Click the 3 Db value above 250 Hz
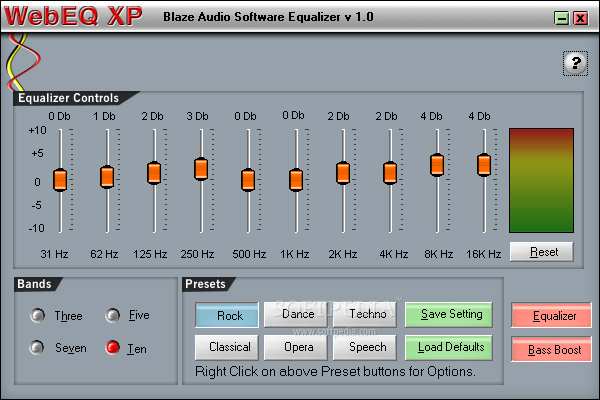The width and height of the screenshot is (600, 400). click(197, 116)
